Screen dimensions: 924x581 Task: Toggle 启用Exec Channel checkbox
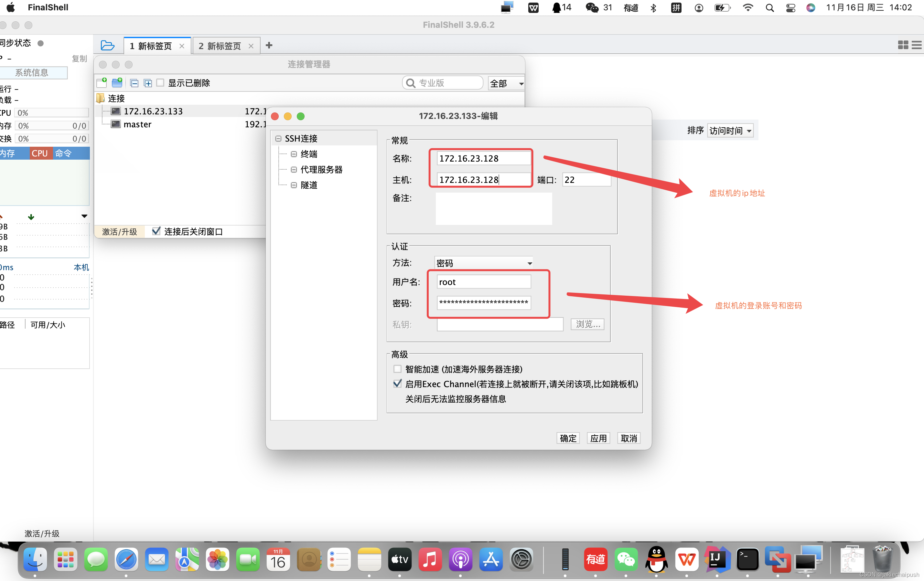397,384
